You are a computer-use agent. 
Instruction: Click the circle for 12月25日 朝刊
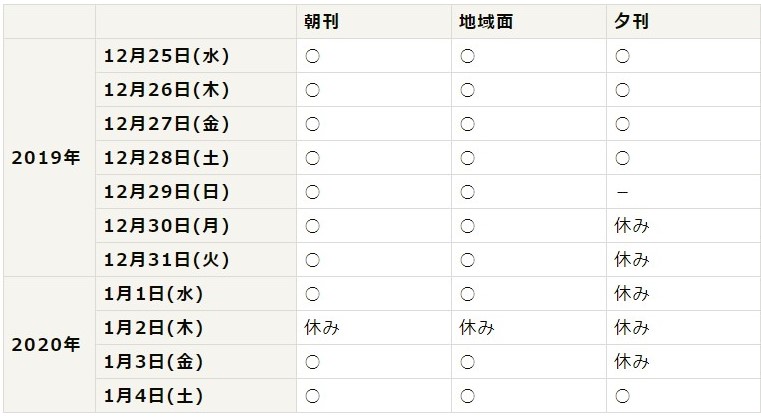tap(312, 56)
